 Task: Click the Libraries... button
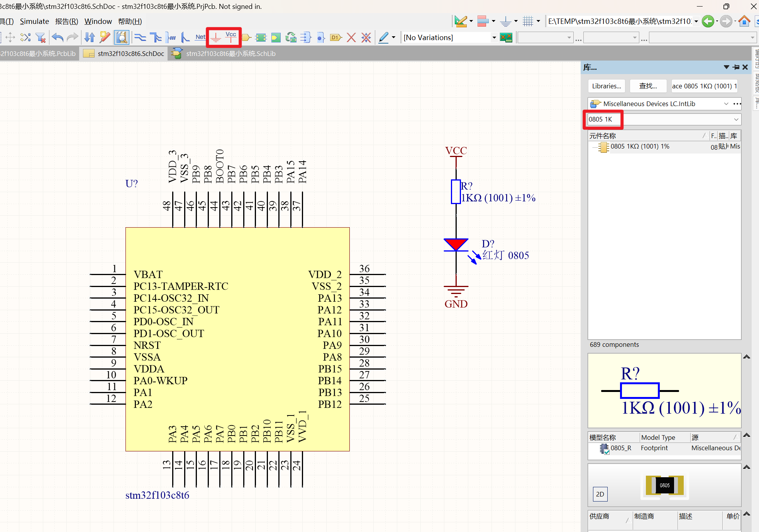click(x=607, y=86)
